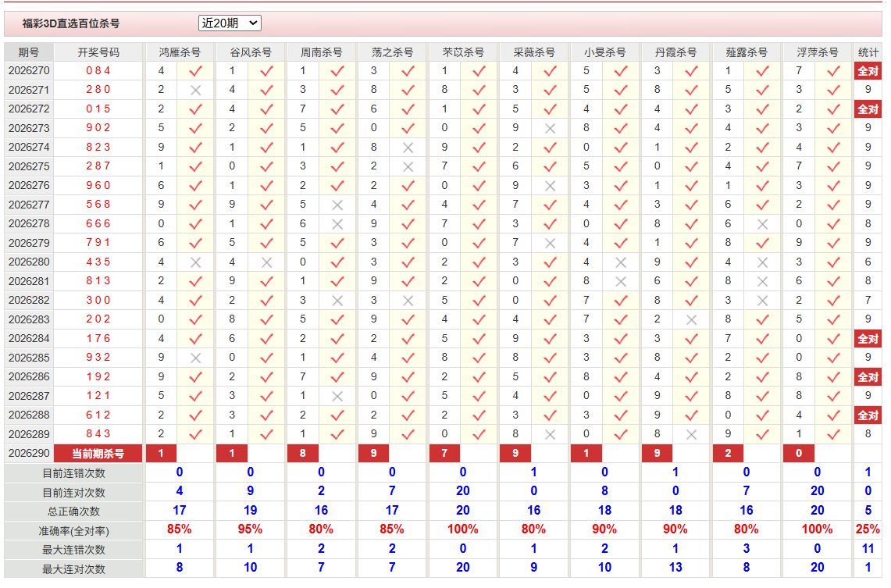
Task: Click 薤露 current kill number 2 badge
Action: click(x=728, y=454)
